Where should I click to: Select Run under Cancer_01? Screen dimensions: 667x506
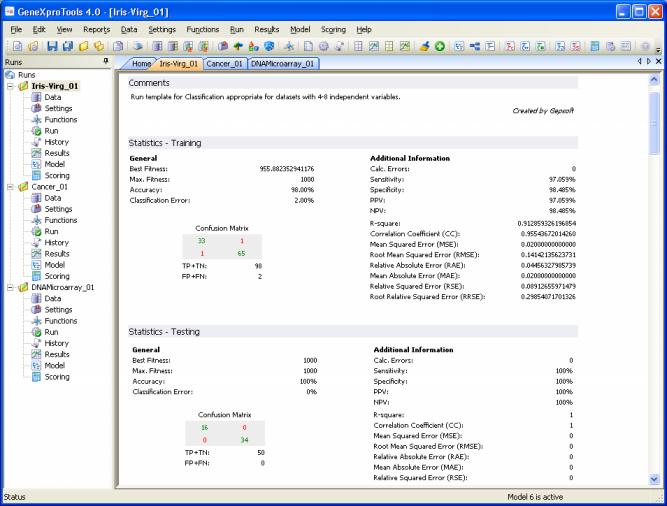(51, 231)
